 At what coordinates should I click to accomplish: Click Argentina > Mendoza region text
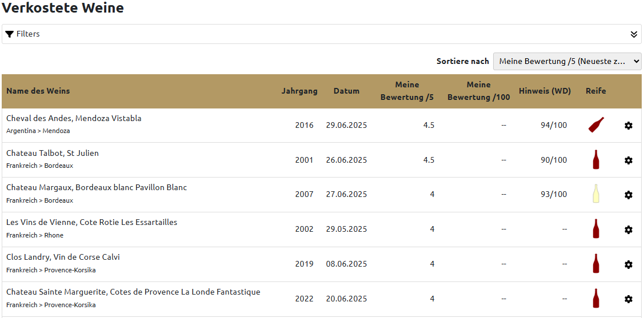[38, 131]
